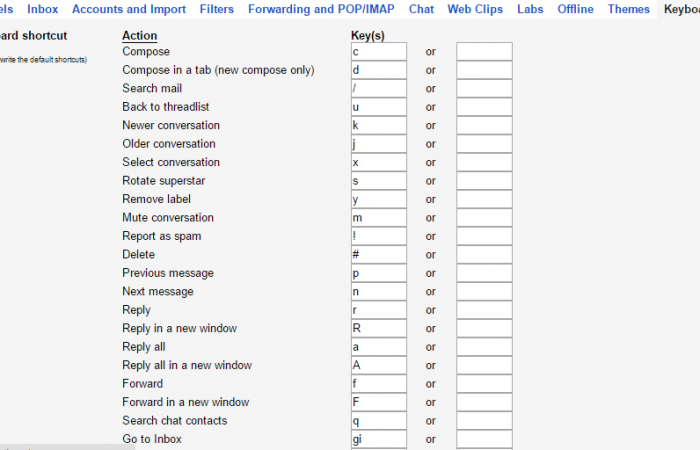Viewport: 700px width, 450px height.
Task: Focus the alternate field for Older conversation
Action: (x=484, y=143)
